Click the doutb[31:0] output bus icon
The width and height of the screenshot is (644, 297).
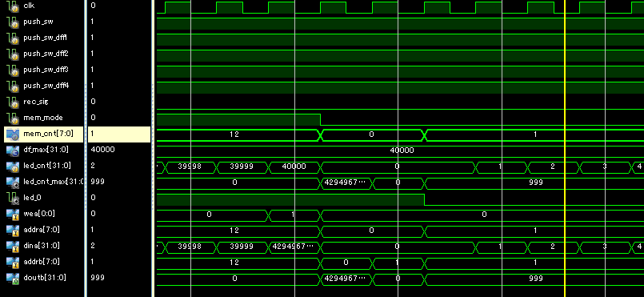tap(12, 278)
